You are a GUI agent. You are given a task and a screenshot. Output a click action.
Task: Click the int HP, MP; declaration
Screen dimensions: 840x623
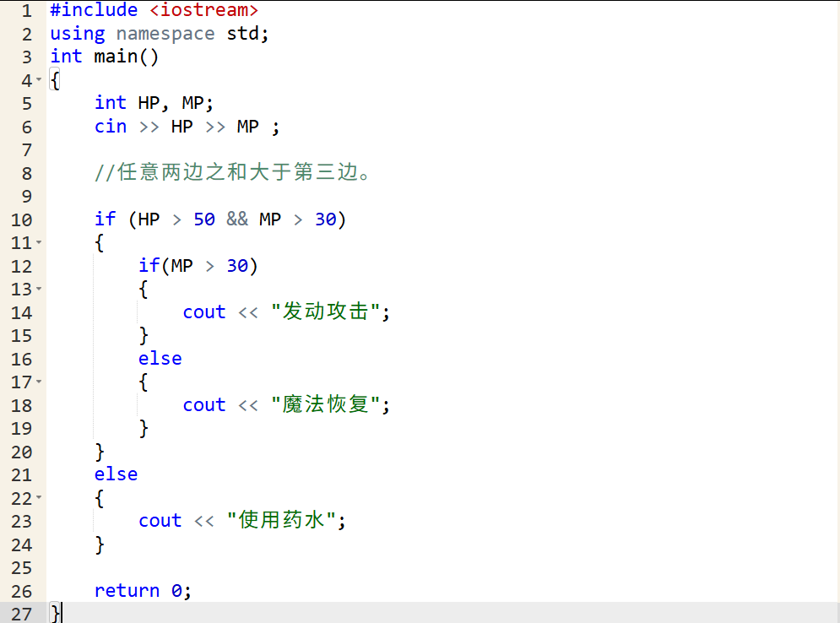[154, 103]
